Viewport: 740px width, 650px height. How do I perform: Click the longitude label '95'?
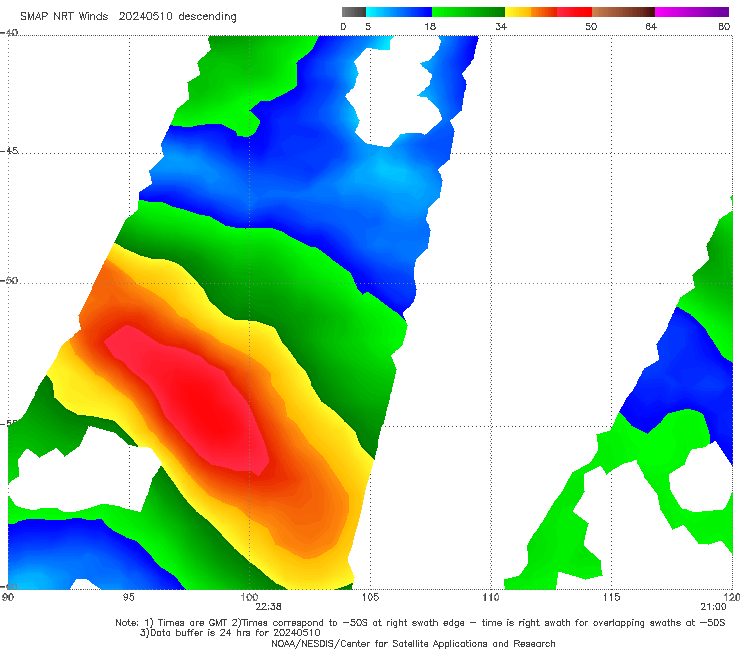[128, 598]
